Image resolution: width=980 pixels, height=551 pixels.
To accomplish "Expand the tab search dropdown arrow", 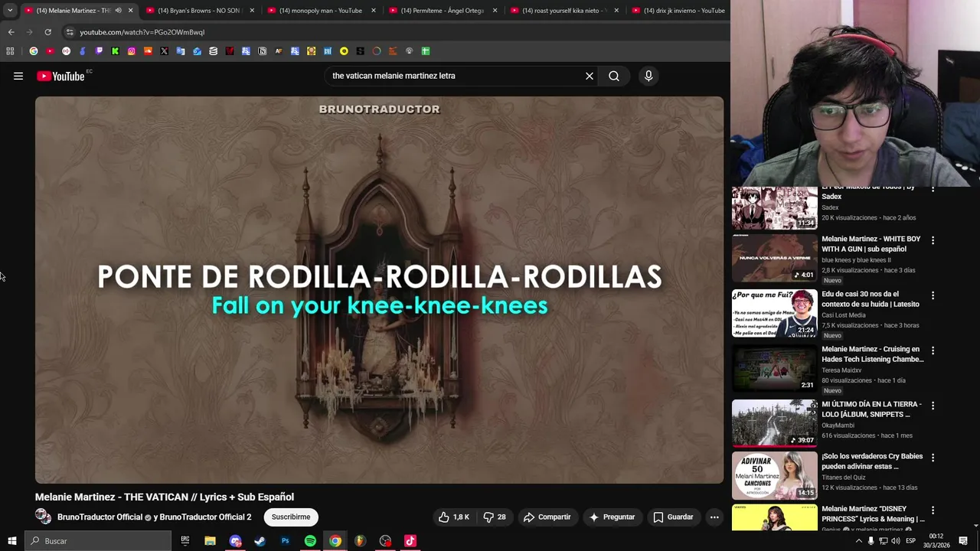I will click(10, 11).
